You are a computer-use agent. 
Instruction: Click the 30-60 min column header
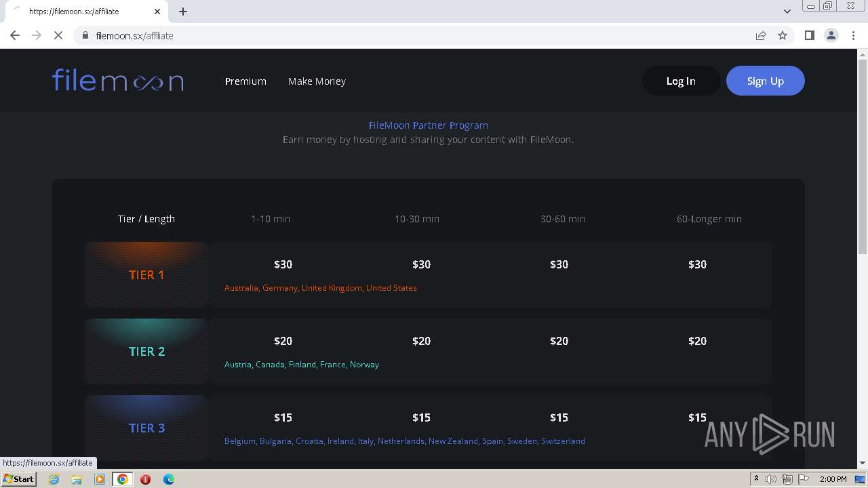[x=563, y=219]
